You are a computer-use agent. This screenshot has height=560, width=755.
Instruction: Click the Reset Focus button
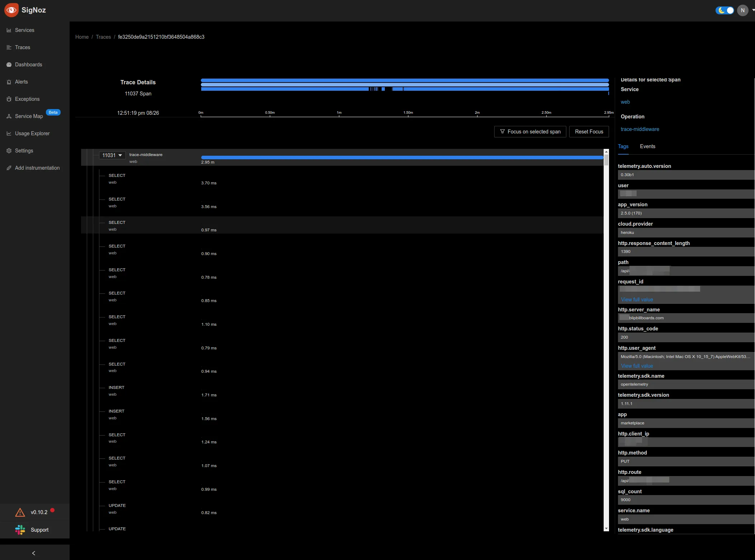click(x=589, y=132)
